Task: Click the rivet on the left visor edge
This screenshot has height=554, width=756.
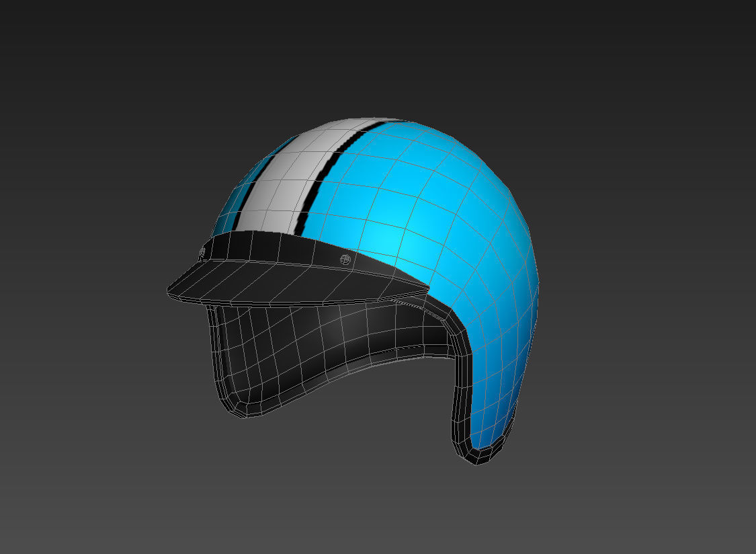Action: [x=202, y=252]
